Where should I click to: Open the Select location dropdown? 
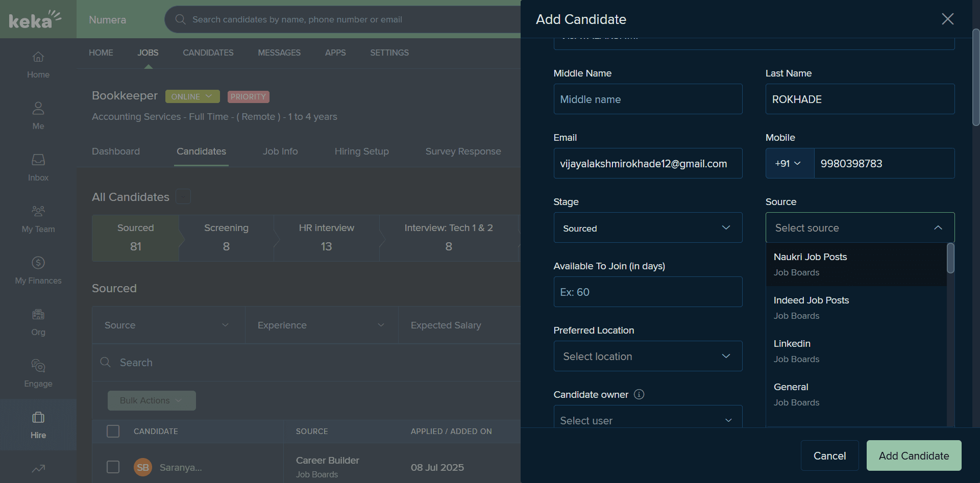[x=648, y=356]
